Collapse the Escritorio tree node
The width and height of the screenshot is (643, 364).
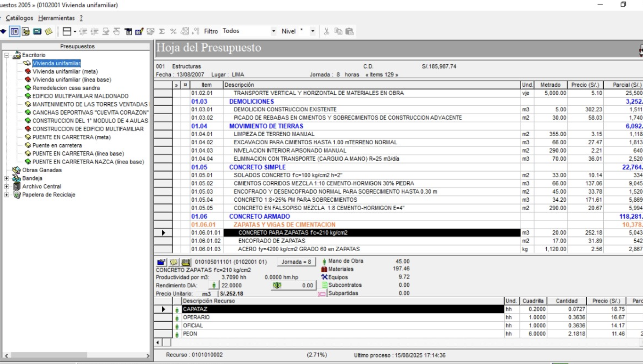pos(7,55)
